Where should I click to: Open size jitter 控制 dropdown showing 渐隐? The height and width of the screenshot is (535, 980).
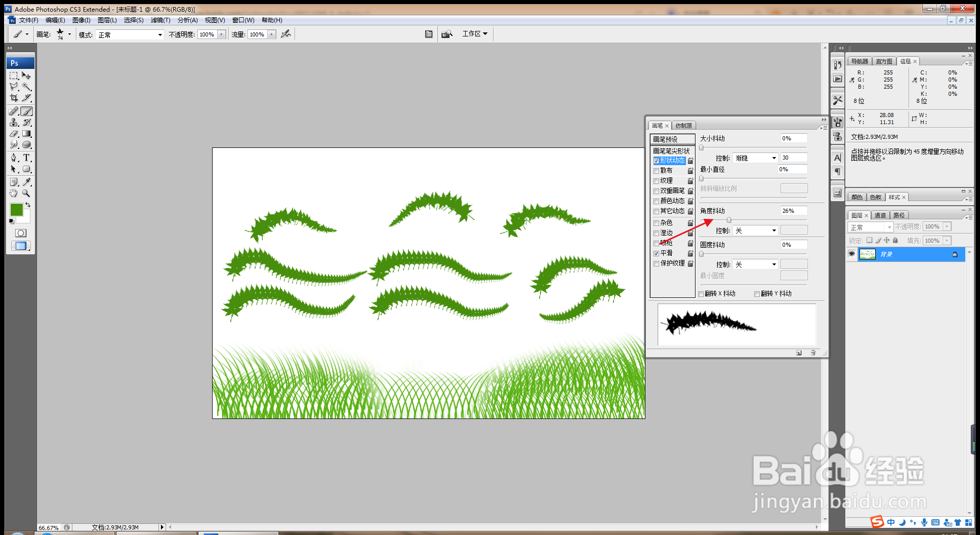click(755, 158)
